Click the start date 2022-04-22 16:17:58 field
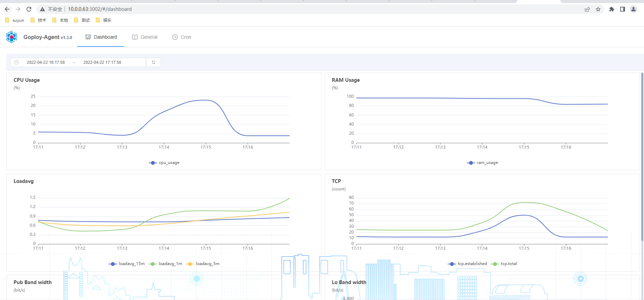This screenshot has width=644, height=300. [46, 62]
